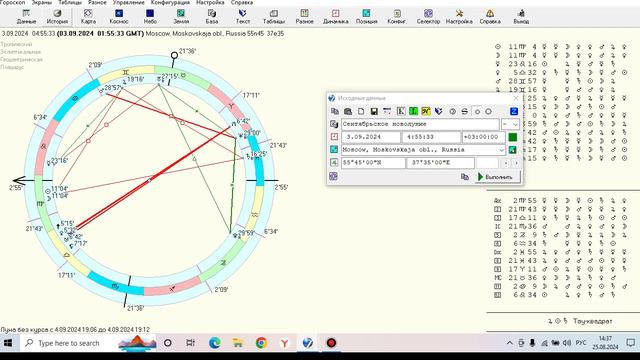The width and height of the screenshot is (640, 360).
Task: Click the teal atlas icon beside location
Action: [513, 150]
